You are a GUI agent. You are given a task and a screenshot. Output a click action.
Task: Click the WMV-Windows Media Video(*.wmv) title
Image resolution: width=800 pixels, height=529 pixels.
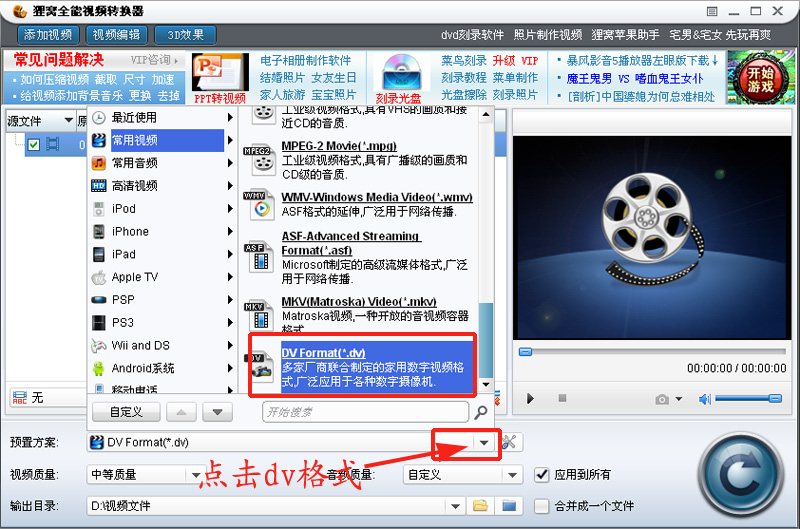point(377,197)
